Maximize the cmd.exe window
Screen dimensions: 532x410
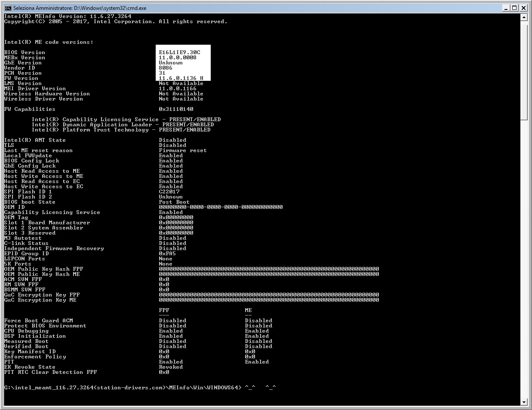pyautogui.click(x=514, y=8)
